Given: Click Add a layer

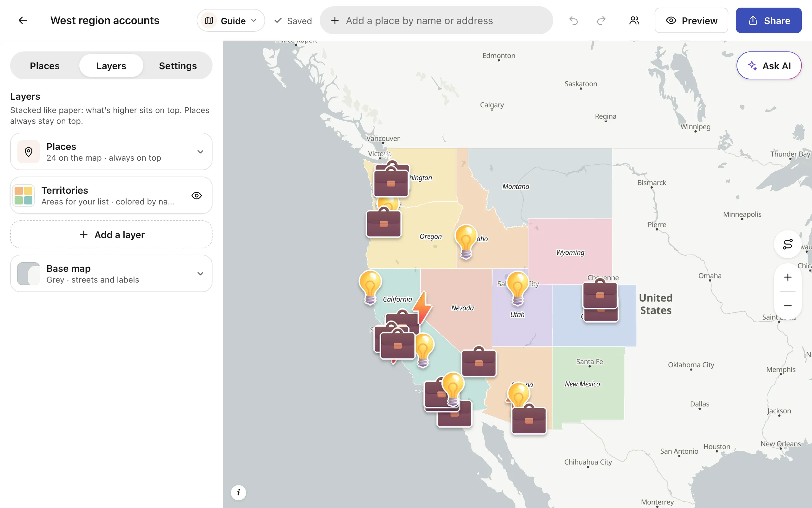Looking at the screenshot, I should (x=111, y=235).
